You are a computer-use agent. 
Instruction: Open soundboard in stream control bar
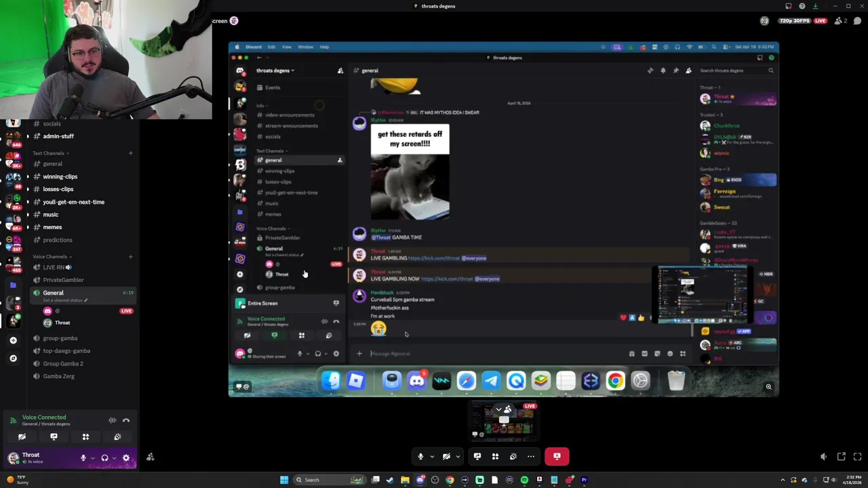pos(513,457)
